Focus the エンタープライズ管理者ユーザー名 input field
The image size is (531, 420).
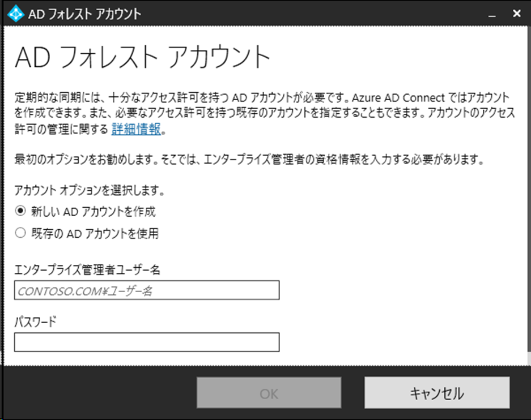pyautogui.click(x=147, y=290)
